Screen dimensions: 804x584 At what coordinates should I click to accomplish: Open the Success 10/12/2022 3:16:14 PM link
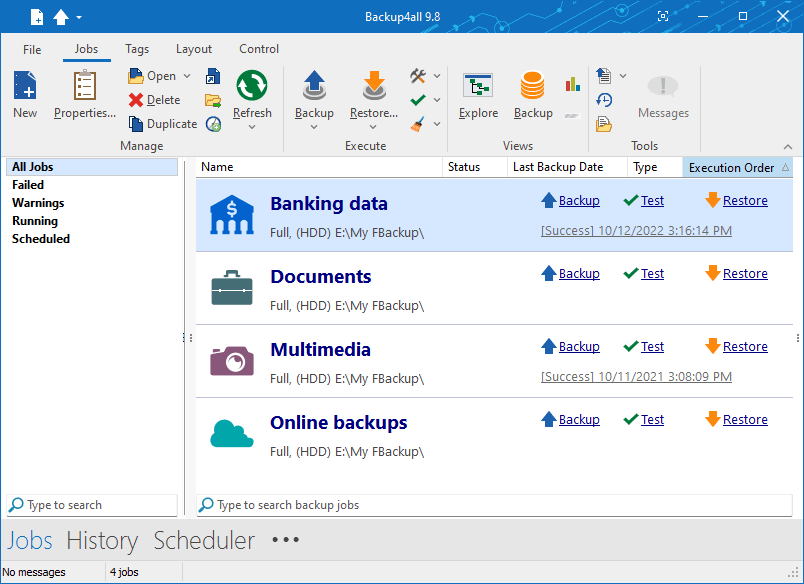coord(636,231)
